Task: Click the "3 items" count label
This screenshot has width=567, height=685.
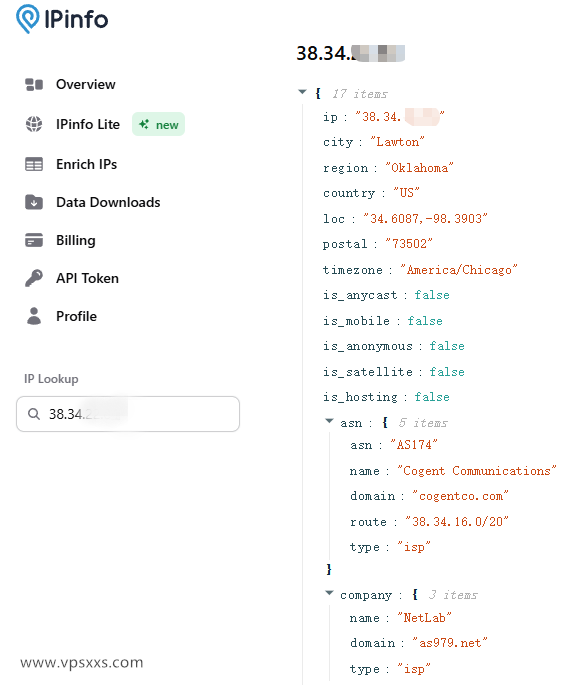Action: tap(453, 595)
